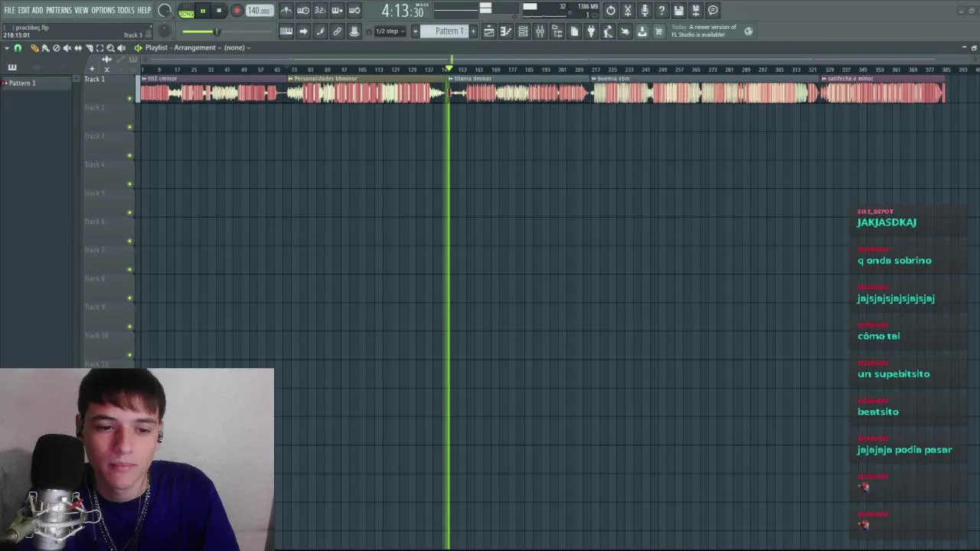Click the main volume knob

(x=165, y=11)
